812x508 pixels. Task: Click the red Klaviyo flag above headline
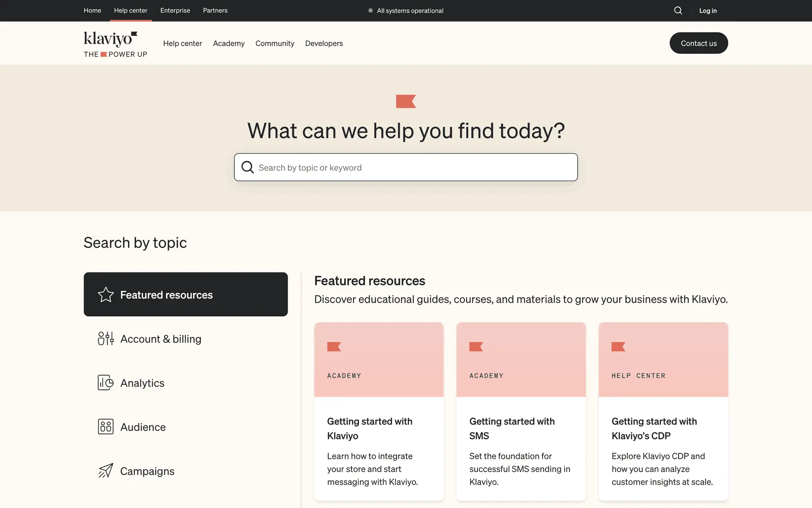coord(406,102)
